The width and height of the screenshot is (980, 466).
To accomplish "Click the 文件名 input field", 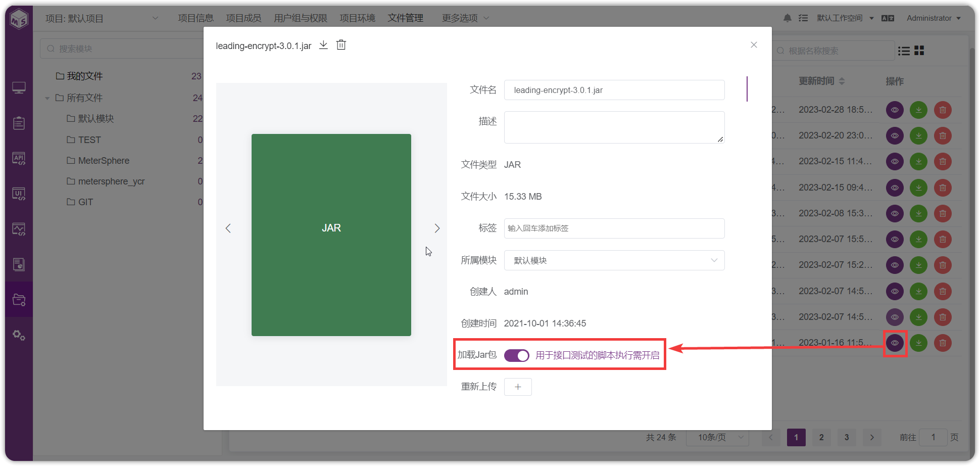I will pyautogui.click(x=614, y=90).
